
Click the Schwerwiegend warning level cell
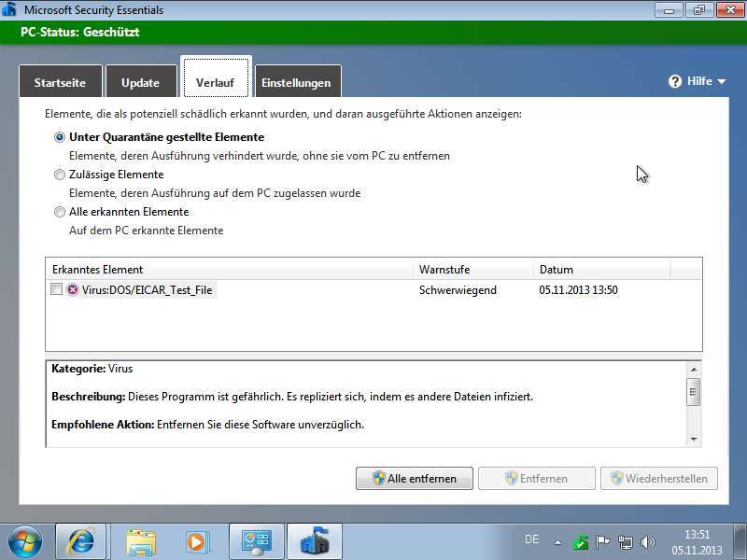pos(458,290)
